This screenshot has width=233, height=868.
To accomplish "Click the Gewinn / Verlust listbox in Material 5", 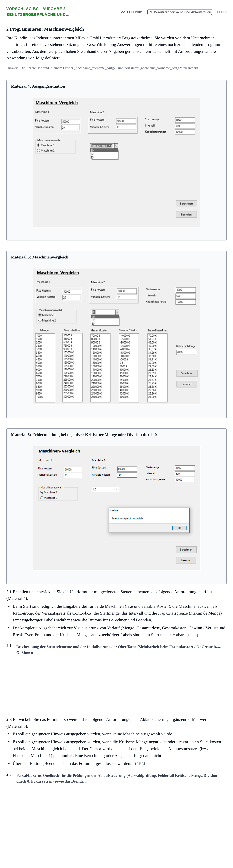I will (129, 368).
